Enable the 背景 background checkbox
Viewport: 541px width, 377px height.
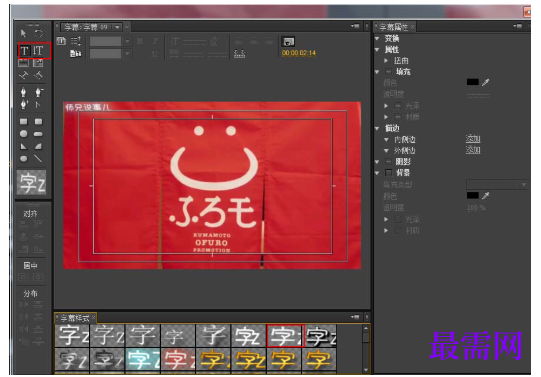point(388,172)
